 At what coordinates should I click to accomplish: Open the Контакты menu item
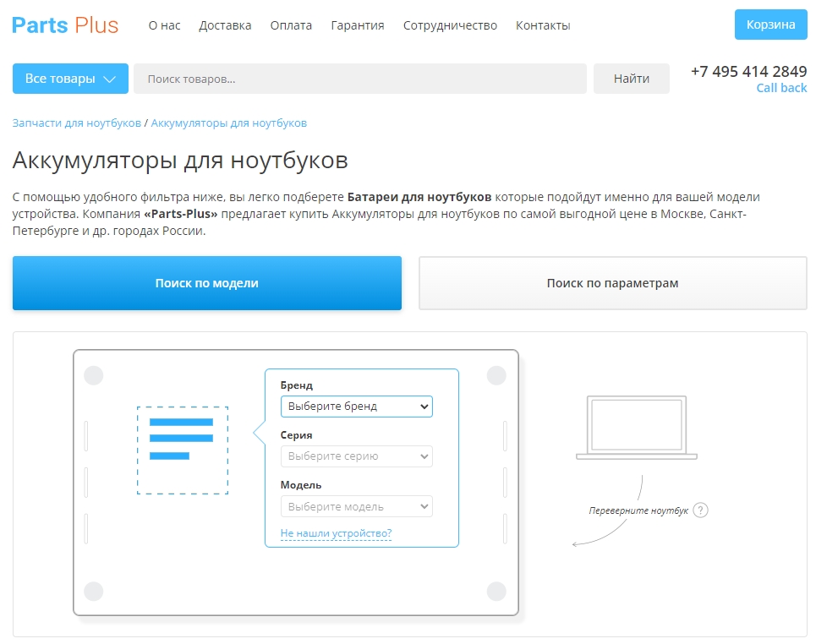tap(543, 25)
